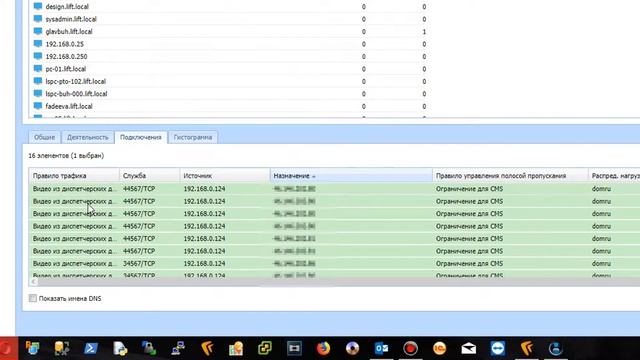Open Firefox from the taskbar

[x=323, y=348]
